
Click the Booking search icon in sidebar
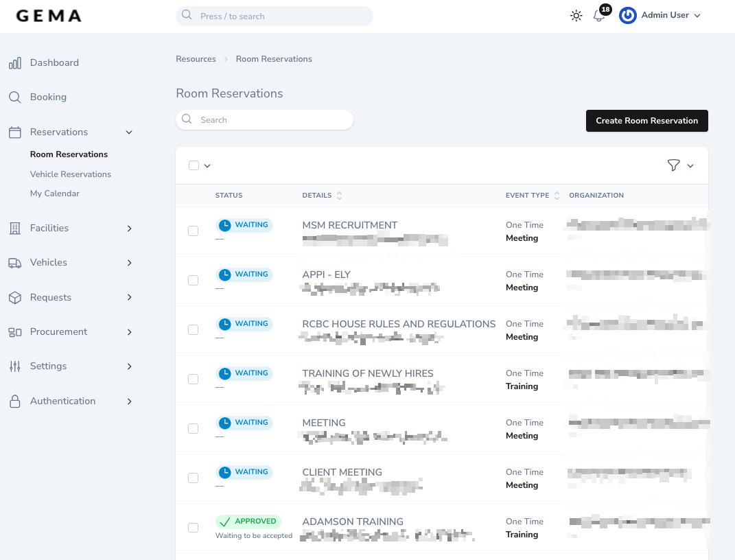click(x=14, y=97)
